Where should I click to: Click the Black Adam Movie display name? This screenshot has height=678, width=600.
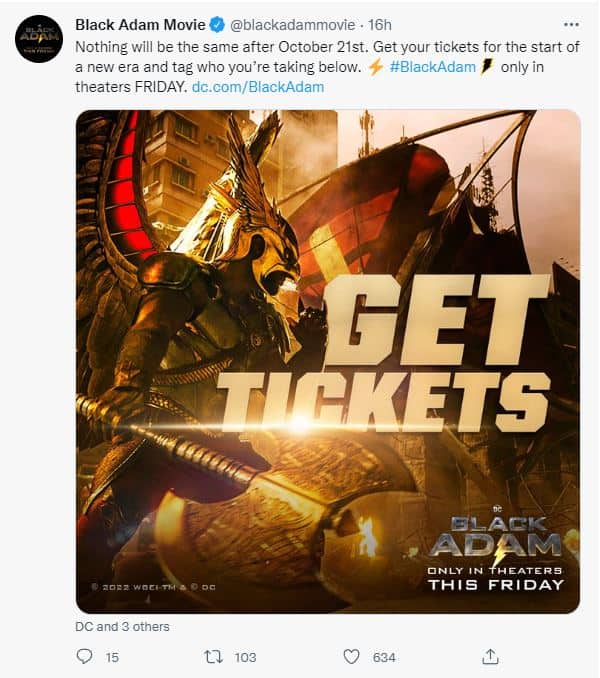(x=140, y=25)
